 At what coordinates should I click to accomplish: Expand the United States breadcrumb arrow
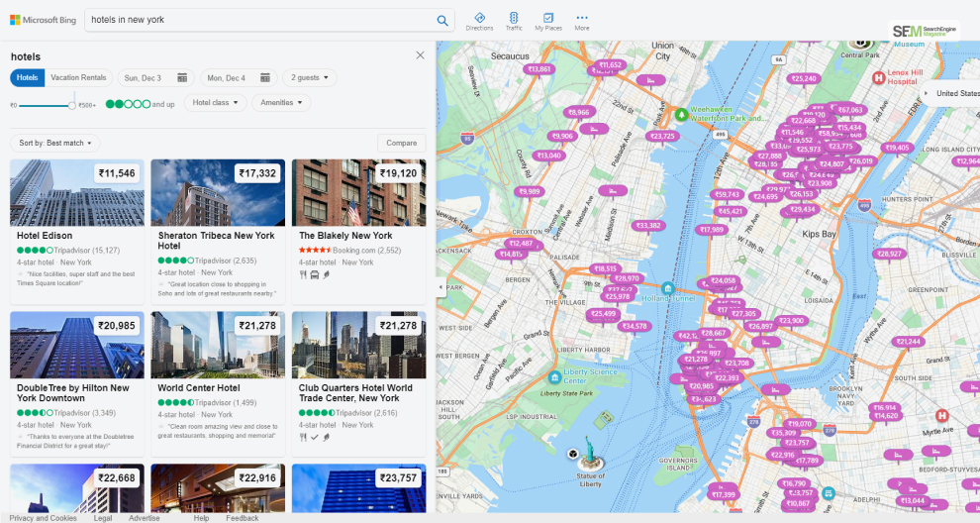click(927, 93)
